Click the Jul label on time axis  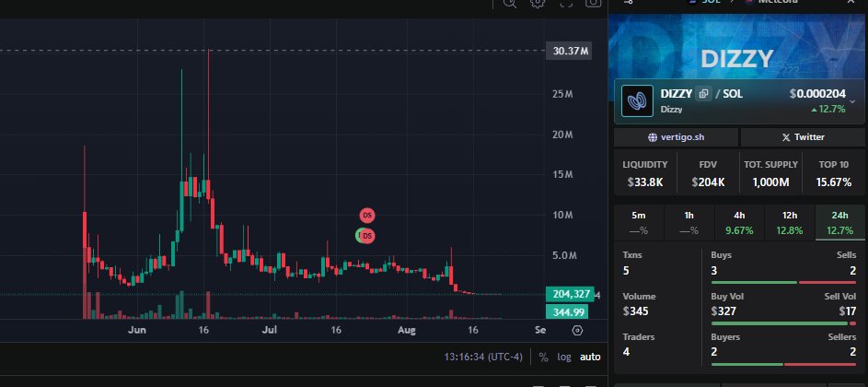tap(269, 331)
